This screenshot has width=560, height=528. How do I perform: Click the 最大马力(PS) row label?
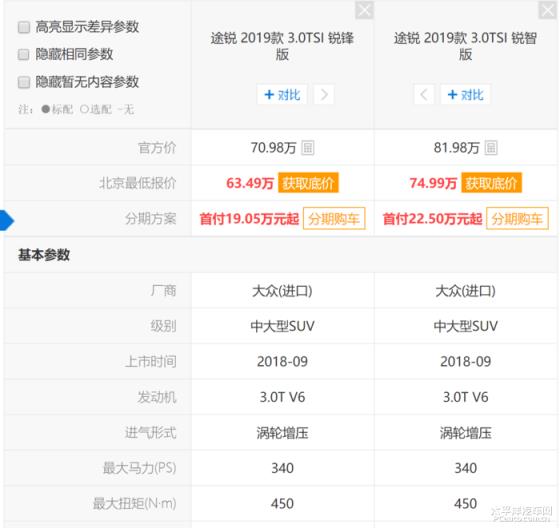point(140,468)
